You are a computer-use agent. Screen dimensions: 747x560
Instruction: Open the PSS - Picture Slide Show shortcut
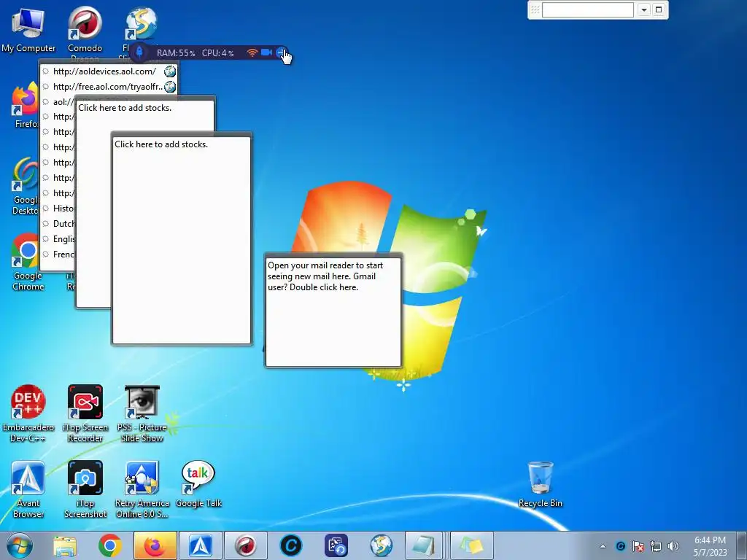tap(142, 413)
